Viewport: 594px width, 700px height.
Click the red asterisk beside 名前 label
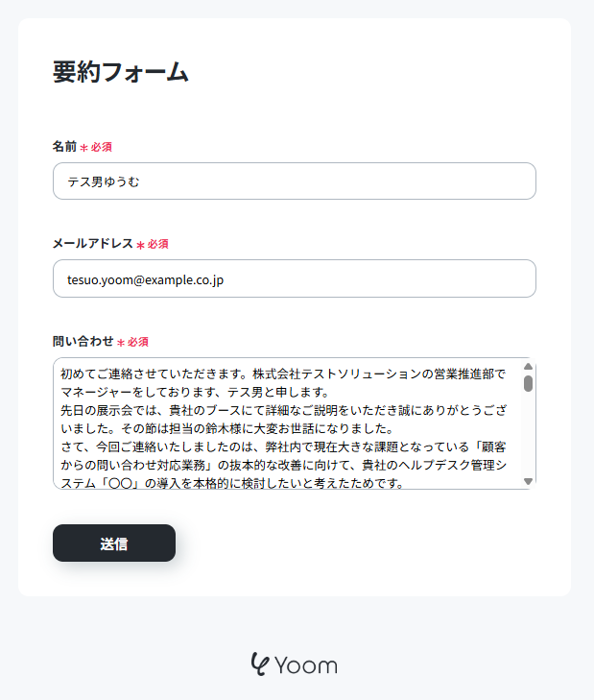pos(83,147)
